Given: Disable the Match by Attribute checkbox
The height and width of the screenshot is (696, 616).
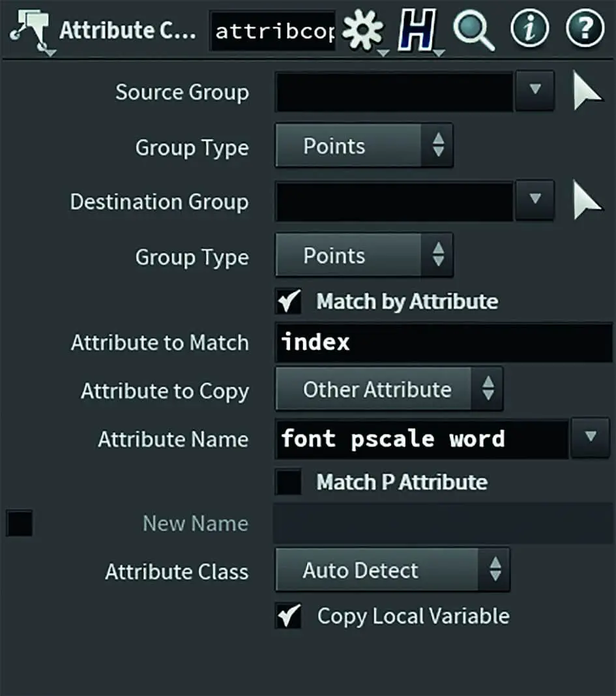Looking at the screenshot, I should click(x=289, y=301).
